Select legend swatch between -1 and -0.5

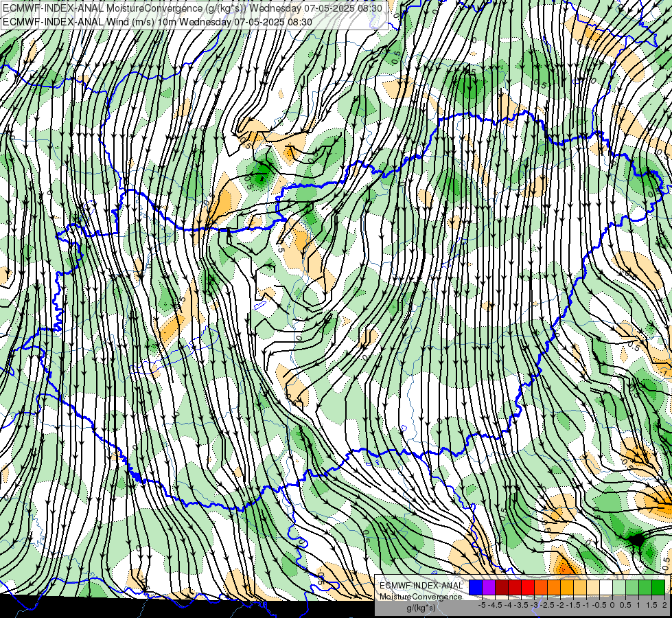click(x=593, y=587)
